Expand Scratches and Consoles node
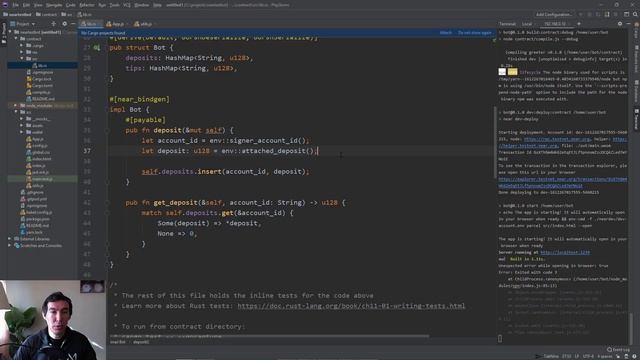The width and height of the screenshot is (640, 360). tap(10, 245)
